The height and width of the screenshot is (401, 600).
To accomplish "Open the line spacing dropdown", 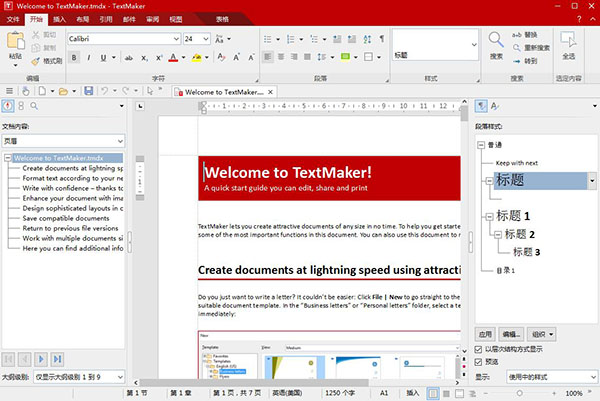I will click(333, 57).
